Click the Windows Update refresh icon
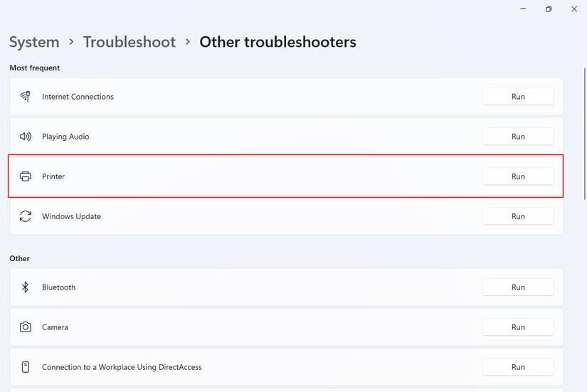 pos(26,216)
